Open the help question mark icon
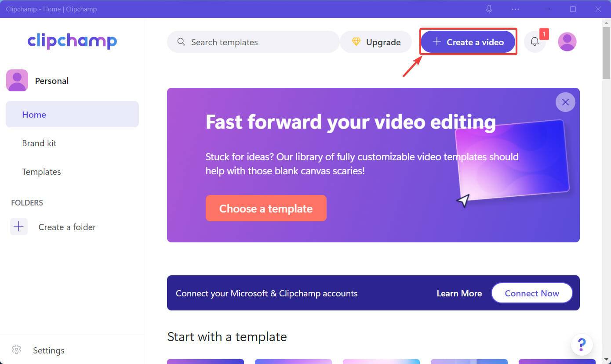The height and width of the screenshot is (364, 611). pos(582,345)
